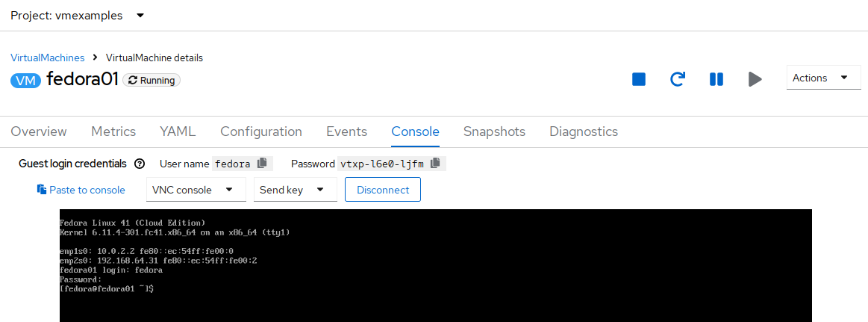Open the guest login credentials help icon

click(x=140, y=164)
